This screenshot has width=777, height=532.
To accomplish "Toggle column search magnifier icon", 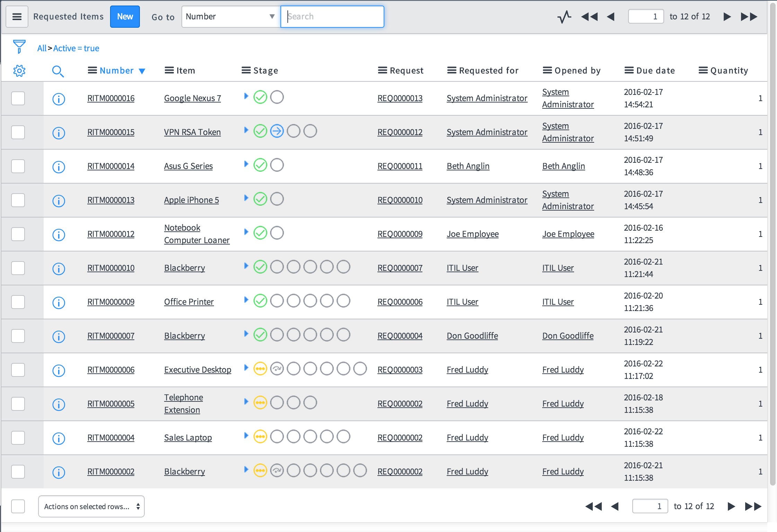I will click(x=58, y=71).
